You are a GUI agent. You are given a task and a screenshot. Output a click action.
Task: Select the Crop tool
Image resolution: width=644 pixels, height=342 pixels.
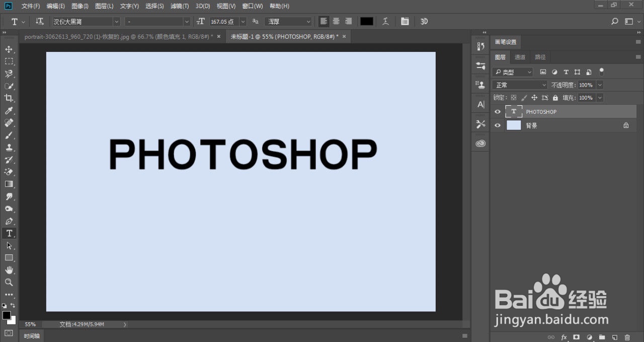click(x=9, y=98)
